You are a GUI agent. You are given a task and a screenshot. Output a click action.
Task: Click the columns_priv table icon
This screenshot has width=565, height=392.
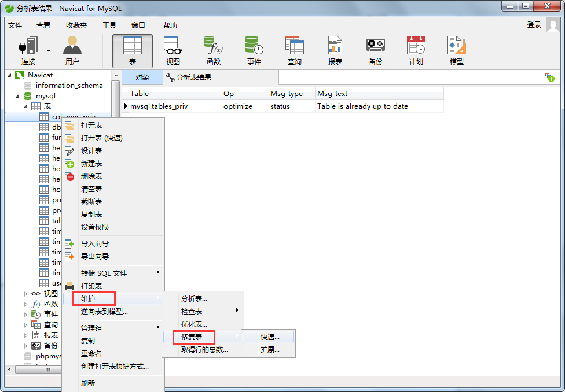point(44,117)
